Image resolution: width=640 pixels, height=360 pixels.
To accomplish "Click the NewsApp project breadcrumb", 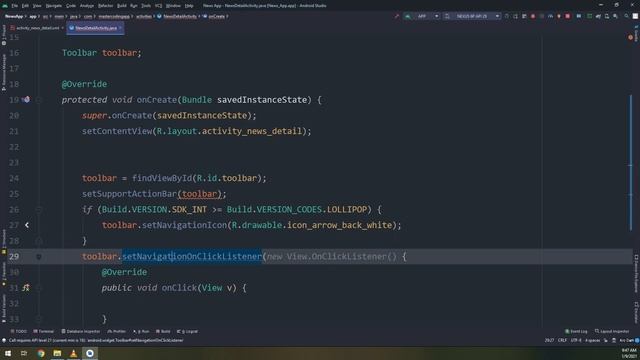I will (14, 16).
